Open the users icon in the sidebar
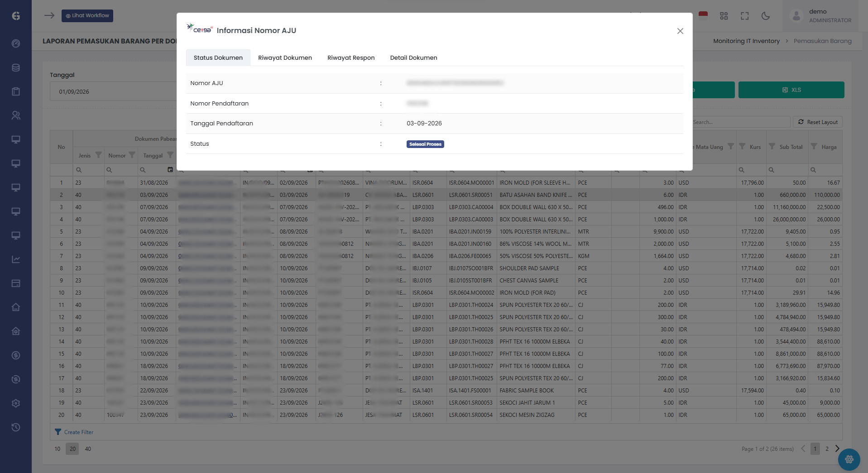Image resolution: width=868 pixels, height=473 pixels. 16,115
